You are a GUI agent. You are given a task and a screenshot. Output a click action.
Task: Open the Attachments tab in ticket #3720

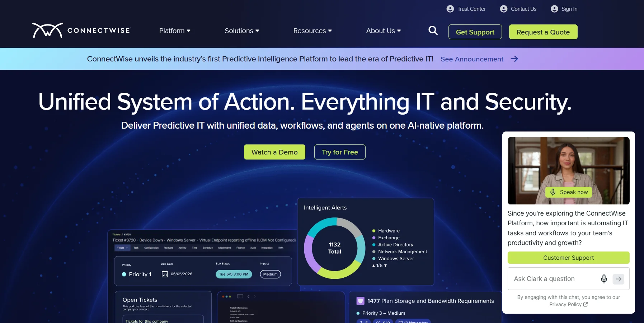coord(225,248)
